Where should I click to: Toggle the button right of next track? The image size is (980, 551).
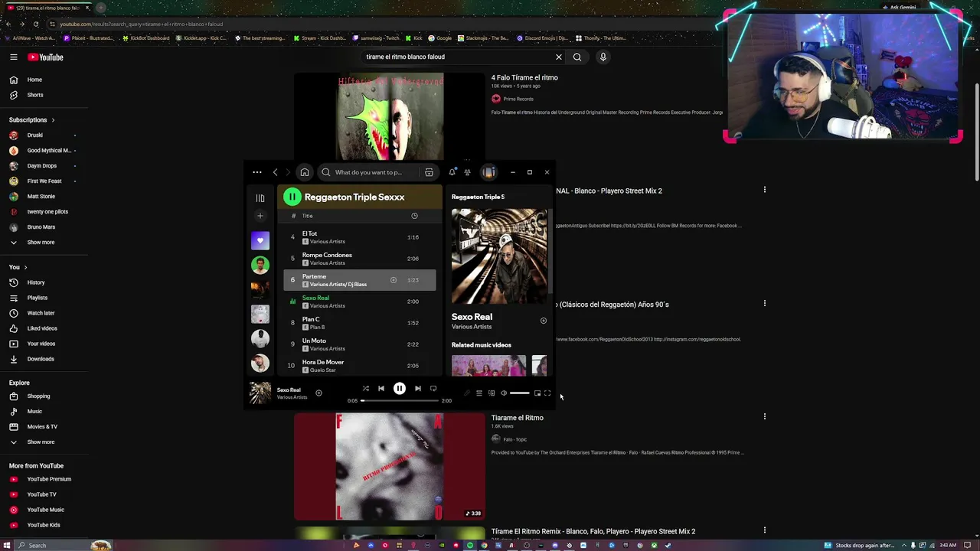click(x=433, y=389)
